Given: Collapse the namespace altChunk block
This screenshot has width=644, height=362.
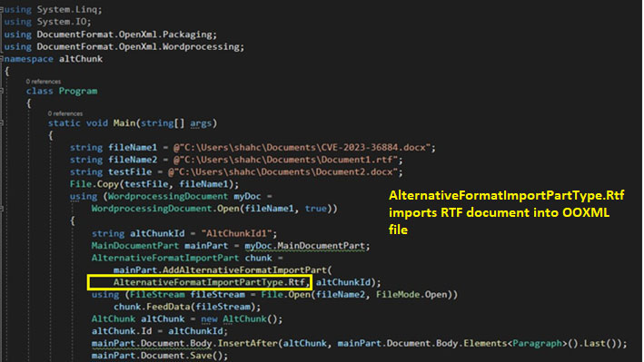Looking at the screenshot, I should tap(2, 59).
